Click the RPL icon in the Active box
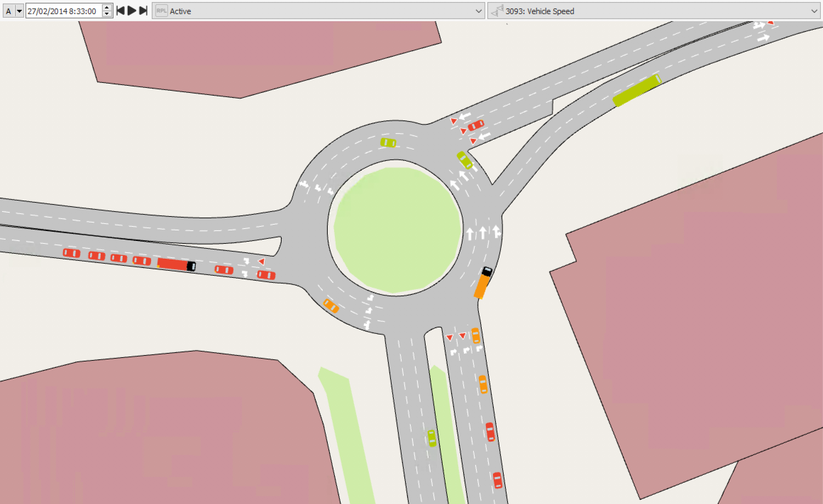The height and width of the screenshot is (504, 823). [x=162, y=11]
